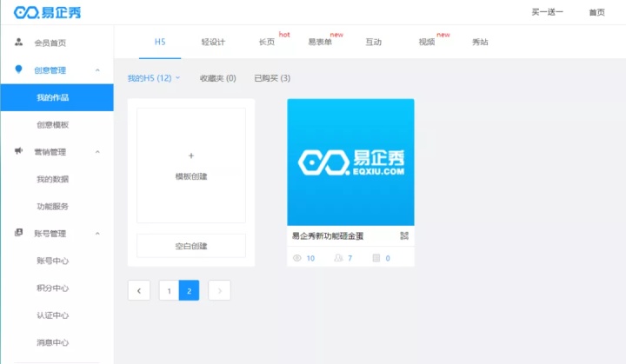Go to page 1
The height and width of the screenshot is (364, 626).
click(x=169, y=290)
